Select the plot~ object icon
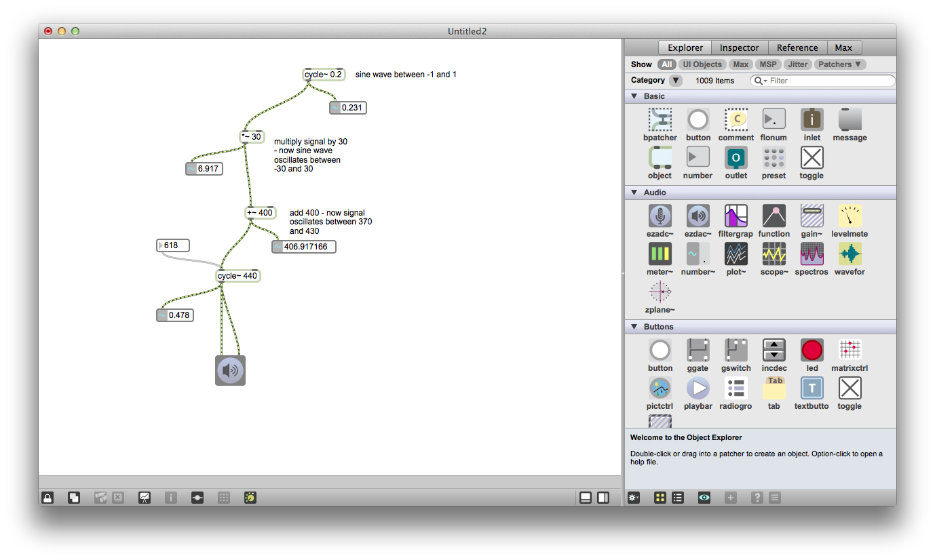The height and width of the screenshot is (560, 935). click(736, 254)
